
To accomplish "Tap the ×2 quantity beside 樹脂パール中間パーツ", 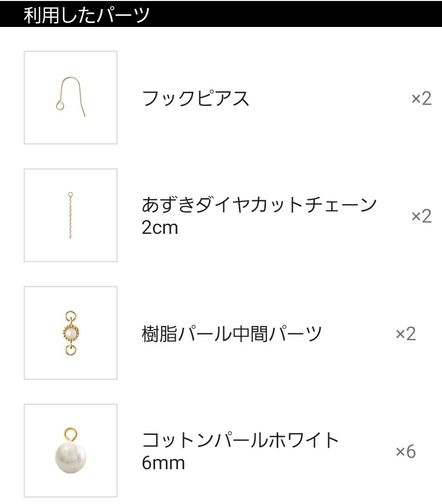I will click(405, 334).
